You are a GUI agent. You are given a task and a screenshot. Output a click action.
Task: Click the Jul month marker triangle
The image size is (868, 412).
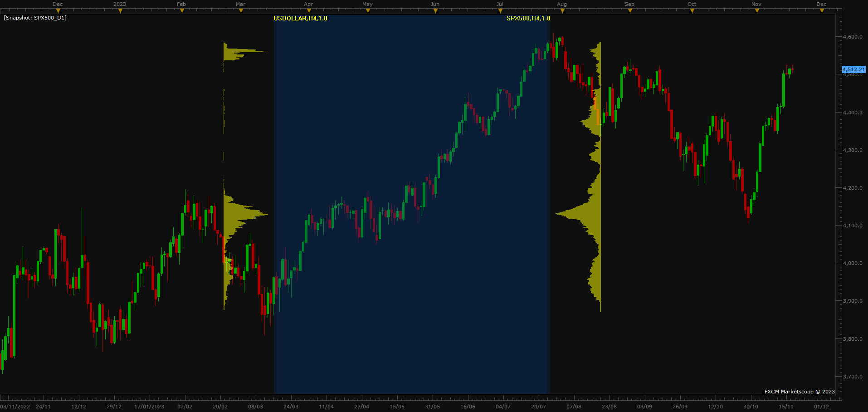pos(500,11)
